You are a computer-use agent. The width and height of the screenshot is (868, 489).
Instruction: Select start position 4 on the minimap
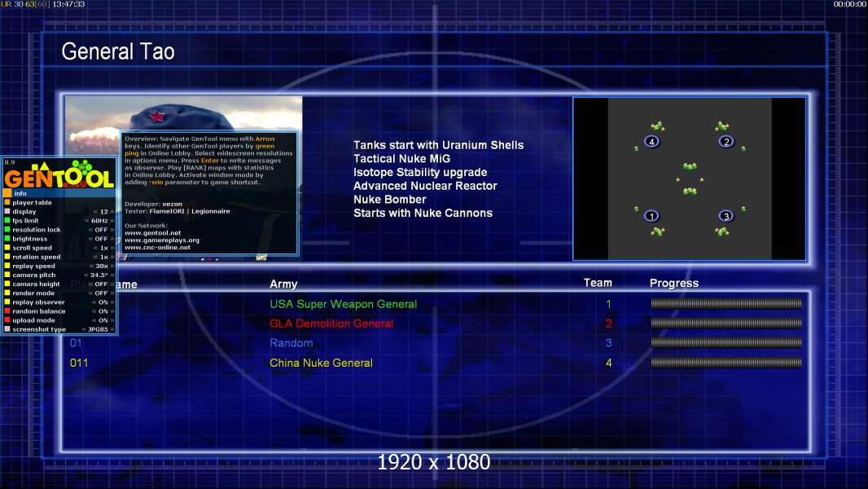pos(651,142)
